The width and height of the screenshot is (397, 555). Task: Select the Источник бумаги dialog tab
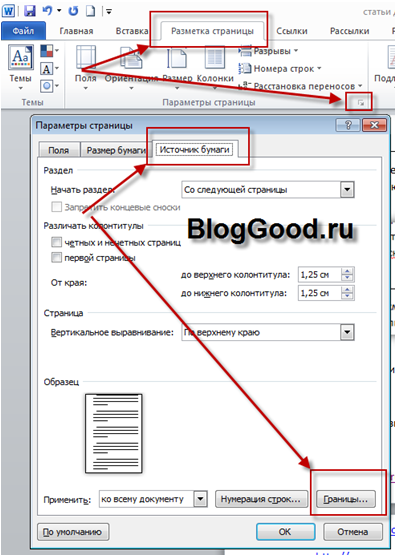(194, 149)
